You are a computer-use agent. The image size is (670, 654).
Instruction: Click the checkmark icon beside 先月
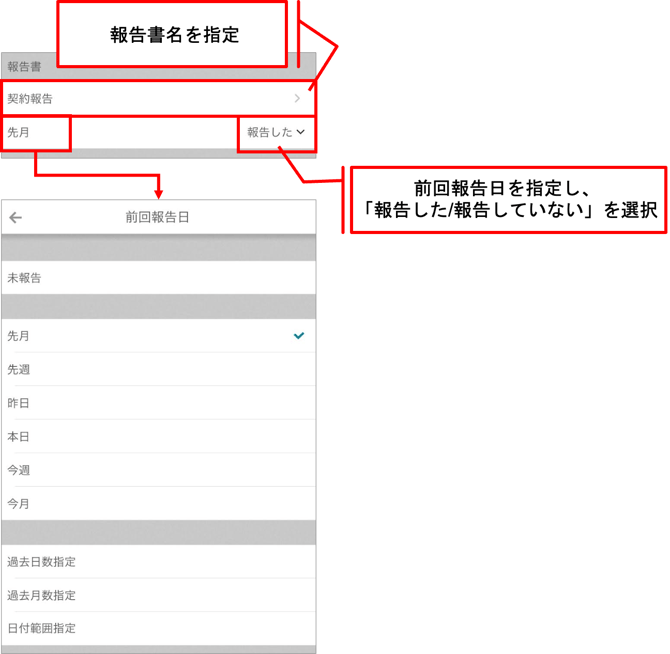298,336
